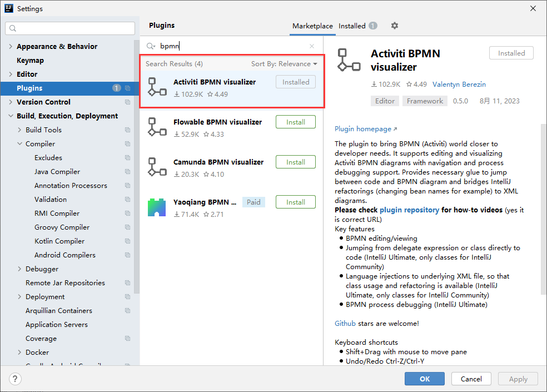Open the plugin search history magnifier
Viewport: 547px width, 392px height.
pos(151,46)
